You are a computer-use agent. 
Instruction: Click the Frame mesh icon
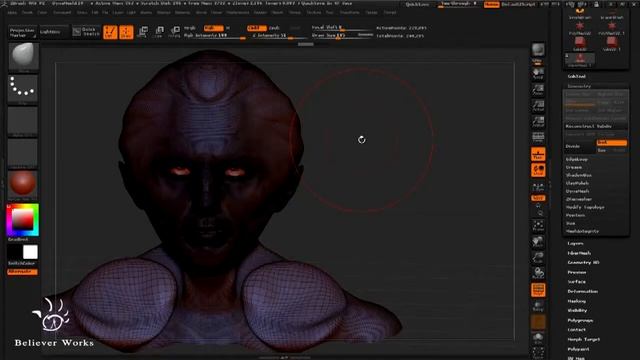538,226
